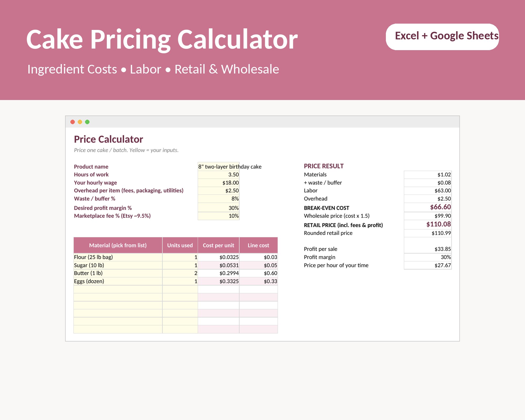525x420 pixels.
Task: Select the Hours of work value 3.50
Action: point(218,175)
